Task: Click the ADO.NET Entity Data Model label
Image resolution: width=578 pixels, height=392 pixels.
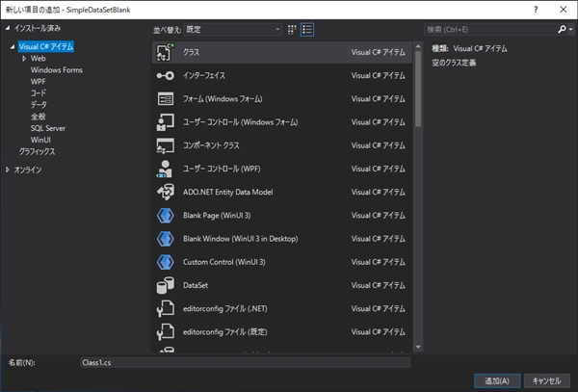Action: 227,192
